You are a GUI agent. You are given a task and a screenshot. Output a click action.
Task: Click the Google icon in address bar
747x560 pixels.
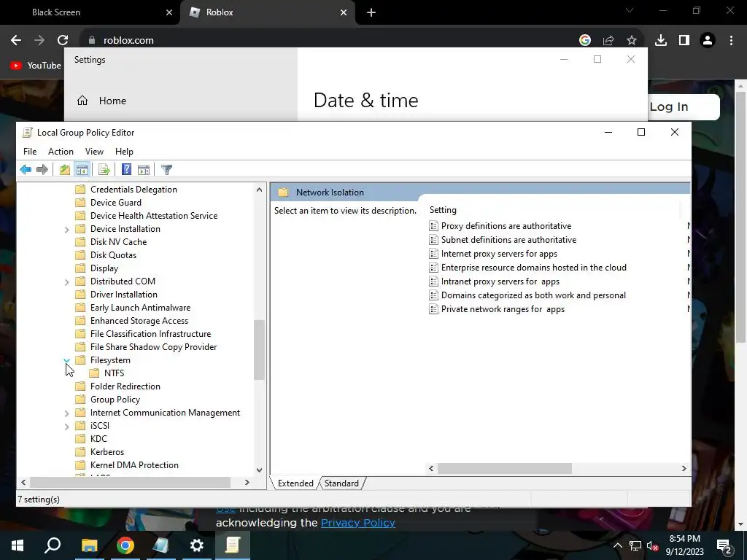click(x=585, y=41)
